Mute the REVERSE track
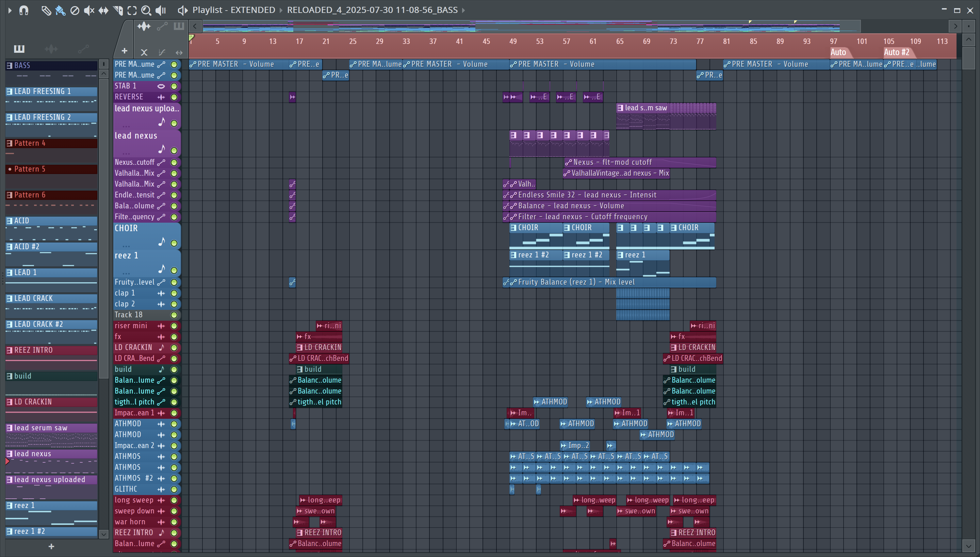The height and width of the screenshot is (557, 980). [x=174, y=97]
